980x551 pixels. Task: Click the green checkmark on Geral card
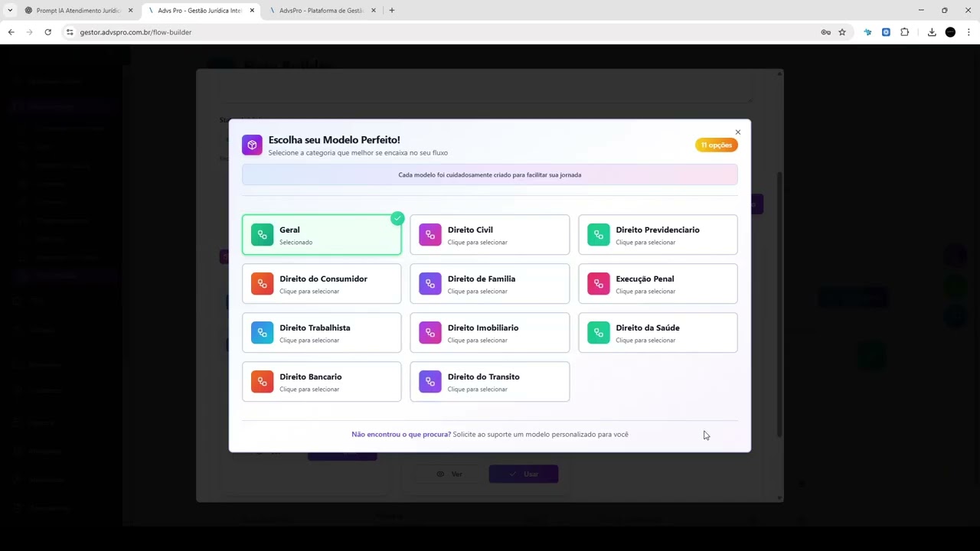coord(397,218)
